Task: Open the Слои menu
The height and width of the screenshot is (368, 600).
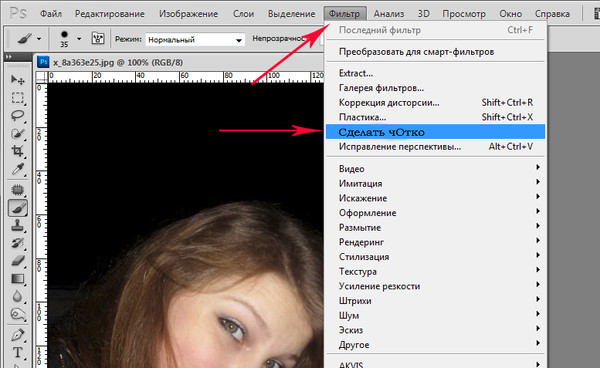Action: 243,14
